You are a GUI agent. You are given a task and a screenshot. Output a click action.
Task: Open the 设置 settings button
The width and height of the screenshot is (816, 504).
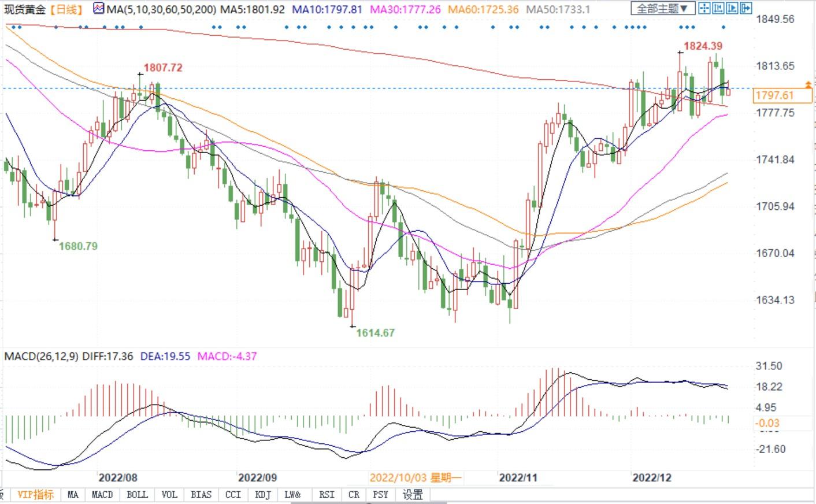tap(413, 495)
